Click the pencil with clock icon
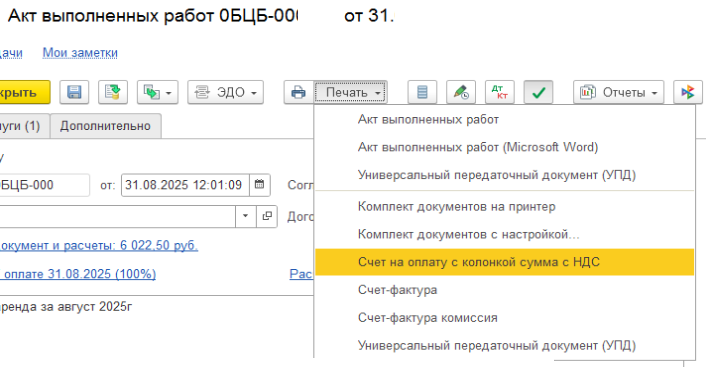Screen dimensions: 706x377 tap(461, 92)
